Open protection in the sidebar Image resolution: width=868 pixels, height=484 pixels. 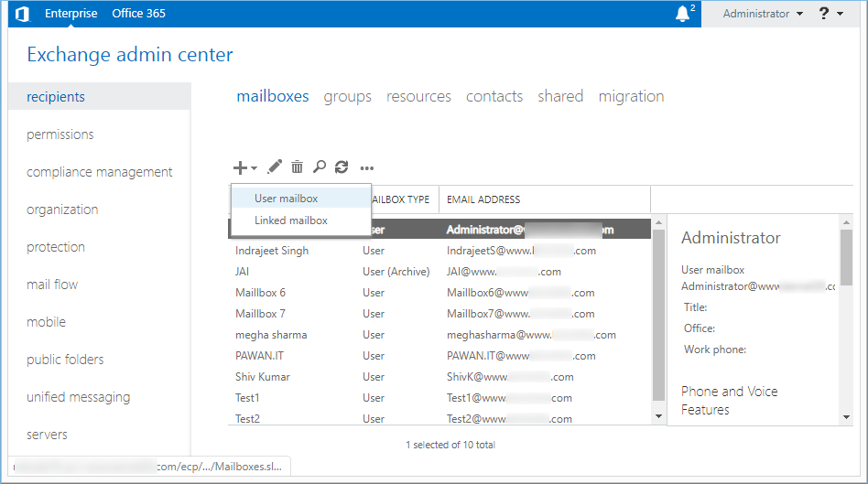55,247
